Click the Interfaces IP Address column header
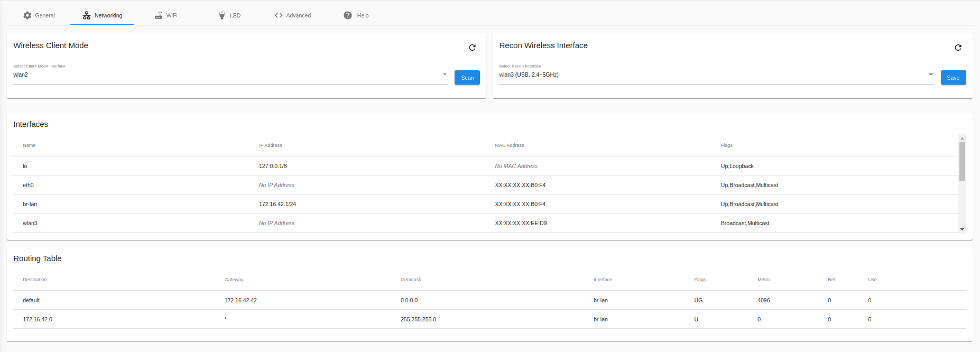Image resolution: width=980 pixels, height=352 pixels. (x=270, y=145)
